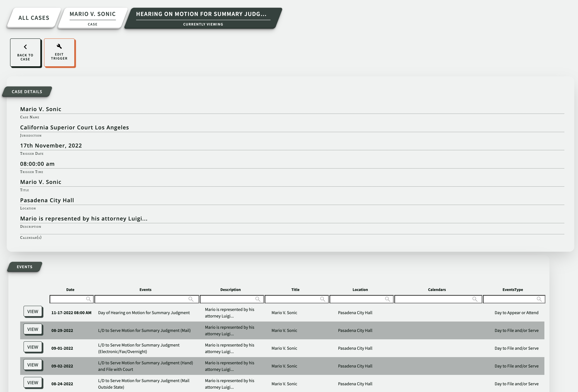The width and height of the screenshot is (578, 392).
Task: Open VIEW for the 09-02-2022 hand-serve event
Action: click(33, 365)
